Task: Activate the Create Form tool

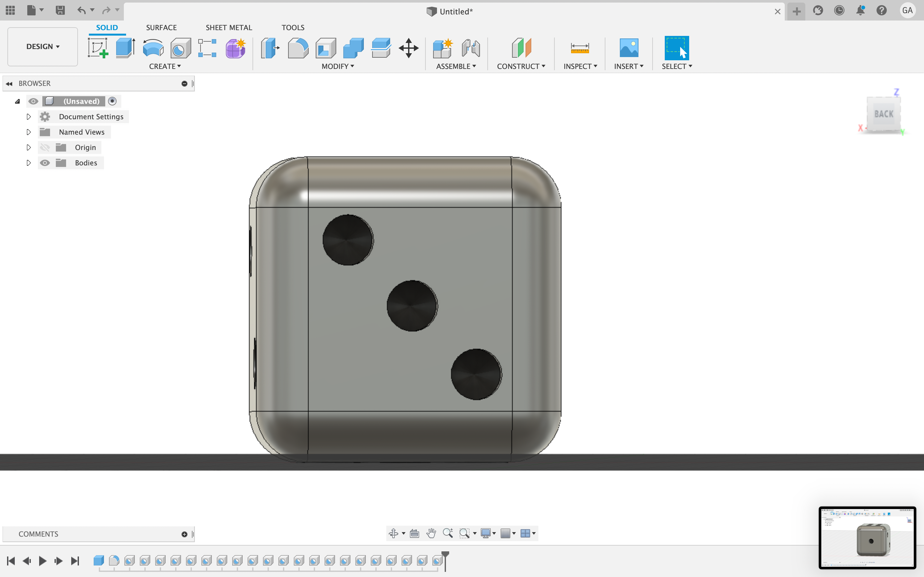Action: (235, 48)
